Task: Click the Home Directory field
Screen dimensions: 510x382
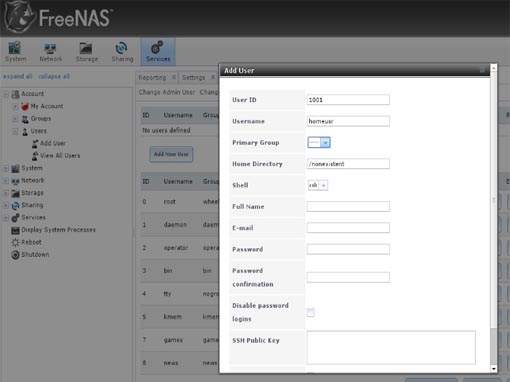Action: [x=348, y=164]
